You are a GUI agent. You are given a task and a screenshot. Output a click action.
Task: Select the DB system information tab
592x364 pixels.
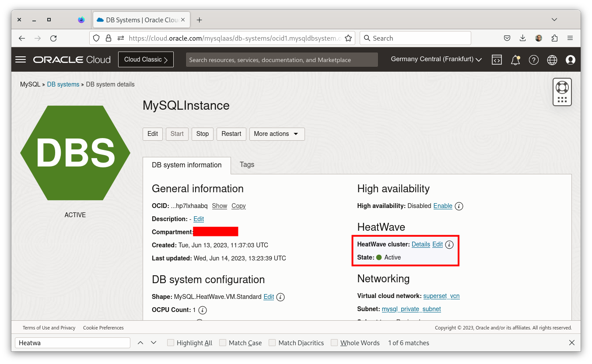pyautogui.click(x=187, y=165)
